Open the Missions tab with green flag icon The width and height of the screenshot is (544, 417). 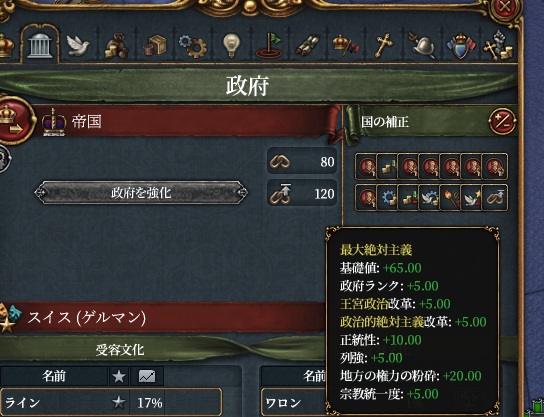pos(270,45)
